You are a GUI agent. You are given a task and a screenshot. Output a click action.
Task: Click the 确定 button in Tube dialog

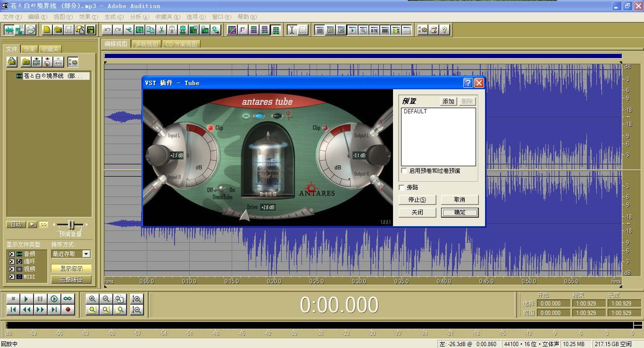[460, 212]
